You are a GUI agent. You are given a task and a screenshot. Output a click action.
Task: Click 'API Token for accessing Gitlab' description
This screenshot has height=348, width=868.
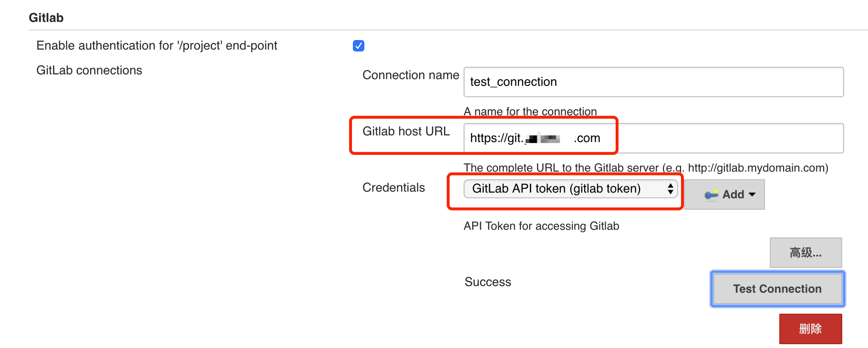(541, 226)
